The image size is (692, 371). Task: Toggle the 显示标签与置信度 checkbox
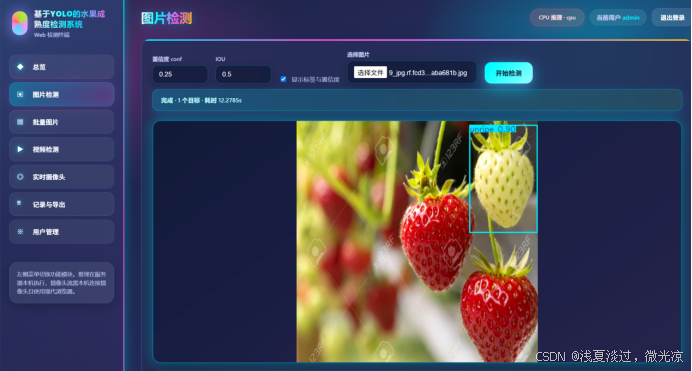coord(283,79)
